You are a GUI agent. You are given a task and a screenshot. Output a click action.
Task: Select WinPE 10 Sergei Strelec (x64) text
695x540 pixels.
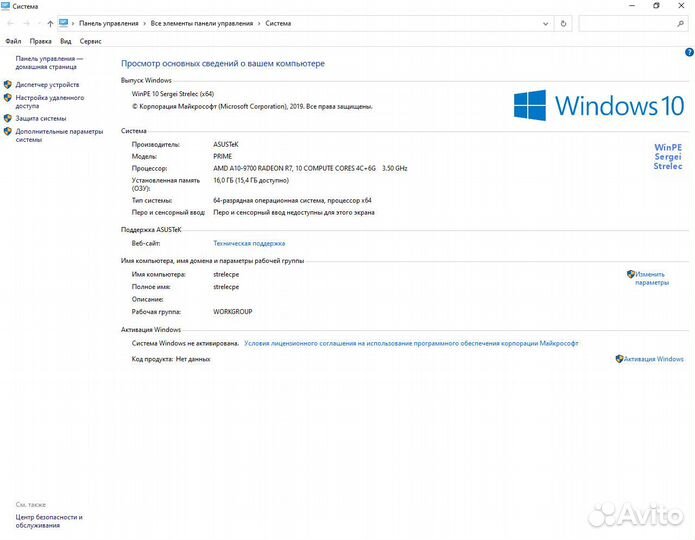[173, 94]
